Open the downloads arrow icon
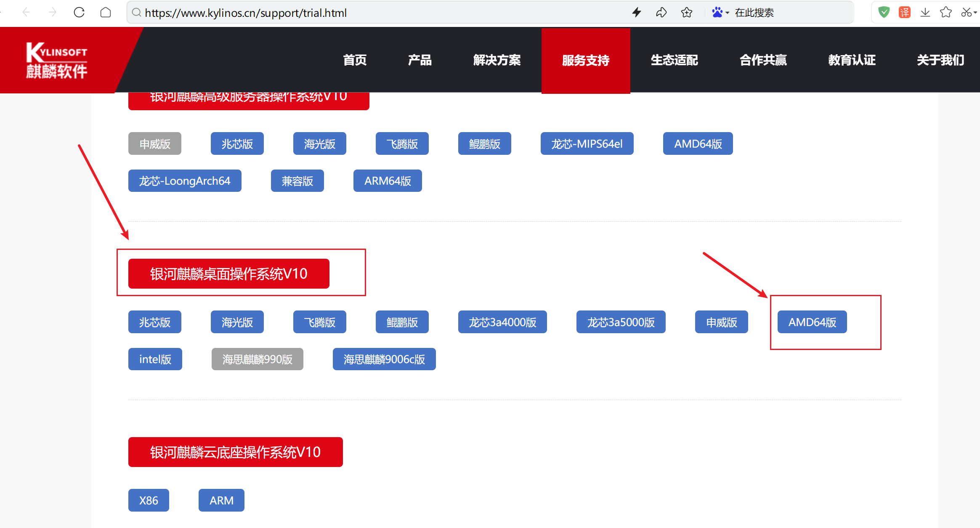980x528 pixels. pyautogui.click(x=925, y=13)
